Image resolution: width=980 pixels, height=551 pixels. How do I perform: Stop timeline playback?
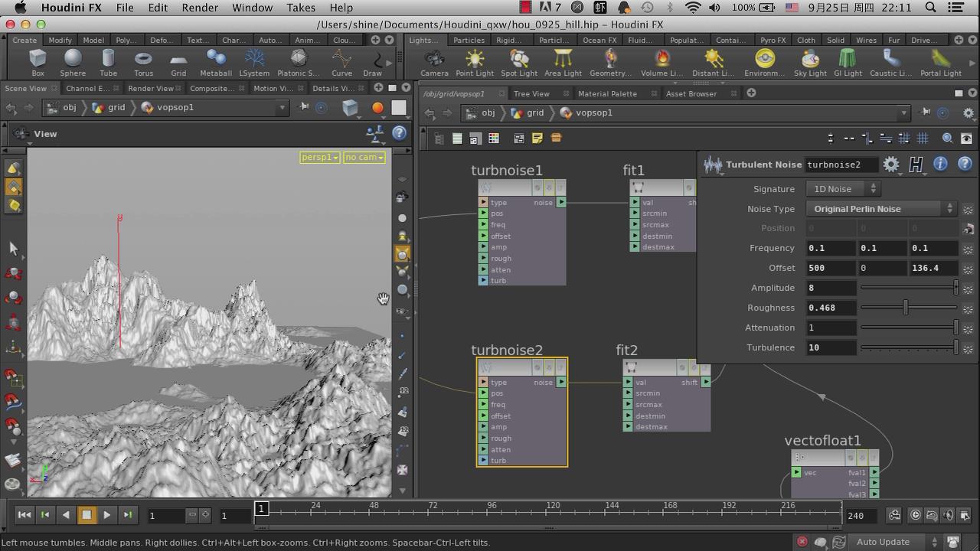click(86, 515)
